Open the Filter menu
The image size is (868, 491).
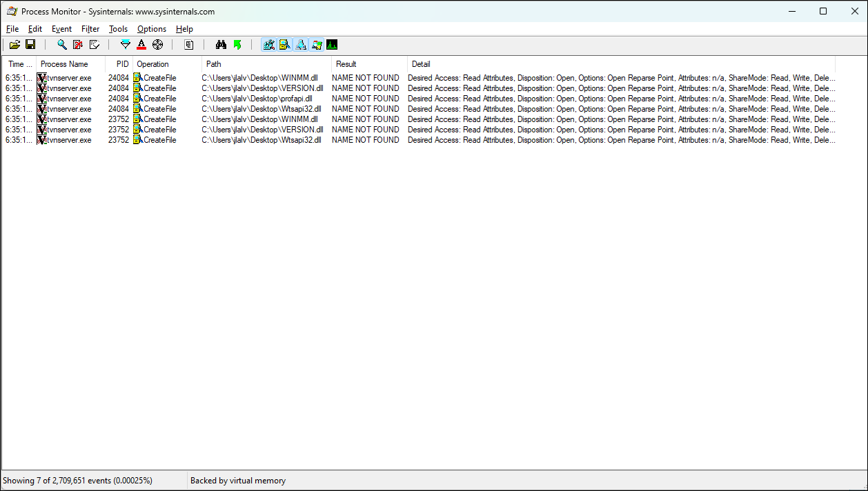coord(90,29)
